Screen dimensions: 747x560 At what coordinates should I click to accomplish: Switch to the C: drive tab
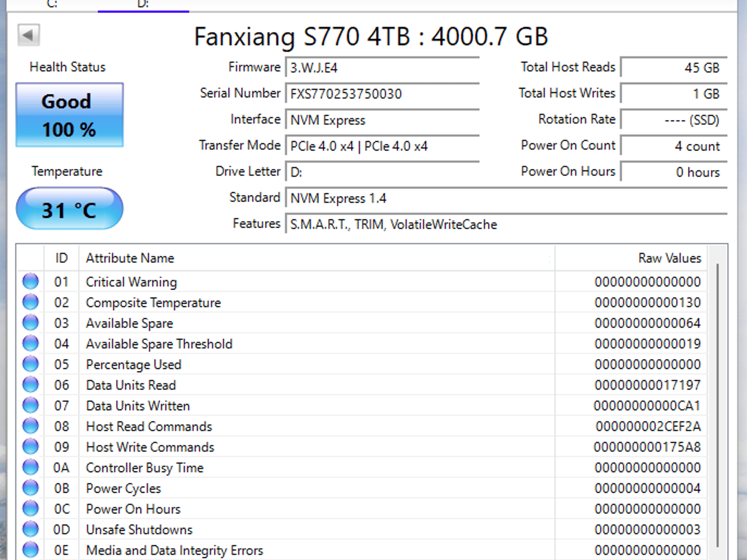coord(52,4)
